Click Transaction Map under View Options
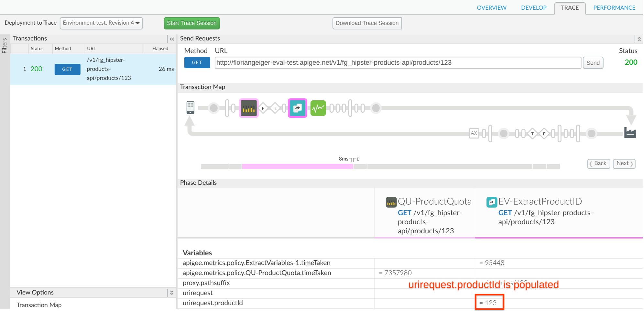This screenshot has width=644, height=311. click(39, 305)
